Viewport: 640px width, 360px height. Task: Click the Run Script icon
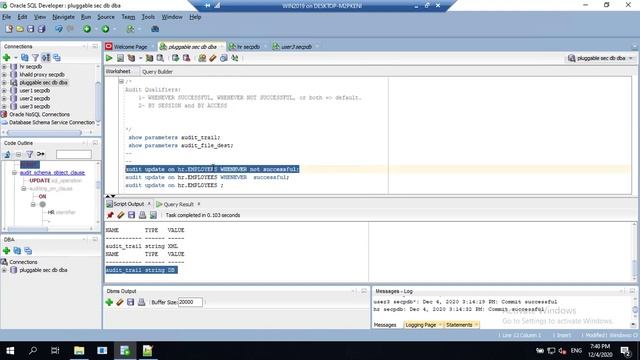coord(120,58)
